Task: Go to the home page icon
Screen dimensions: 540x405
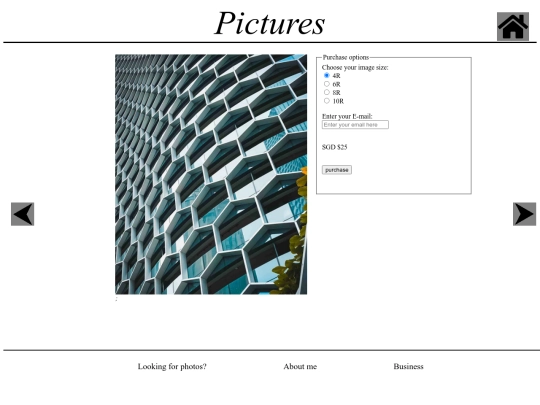Action: (x=512, y=27)
